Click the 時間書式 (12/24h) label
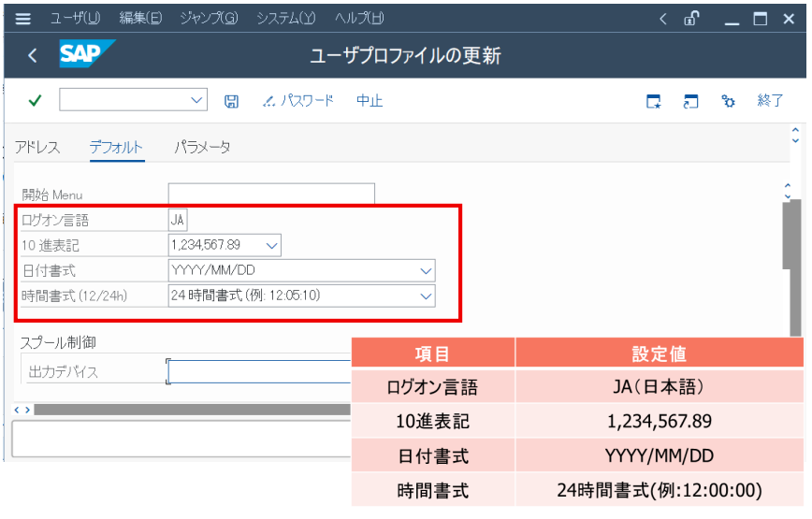812x519 pixels. coord(74,296)
